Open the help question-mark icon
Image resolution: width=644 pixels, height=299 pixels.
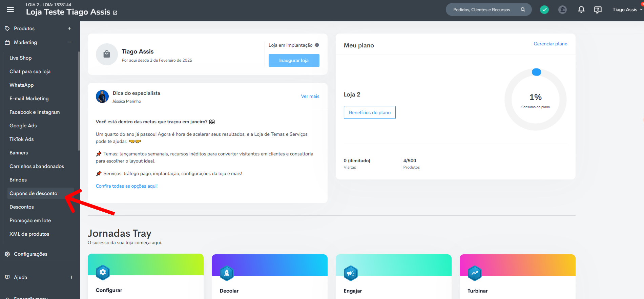click(598, 9)
